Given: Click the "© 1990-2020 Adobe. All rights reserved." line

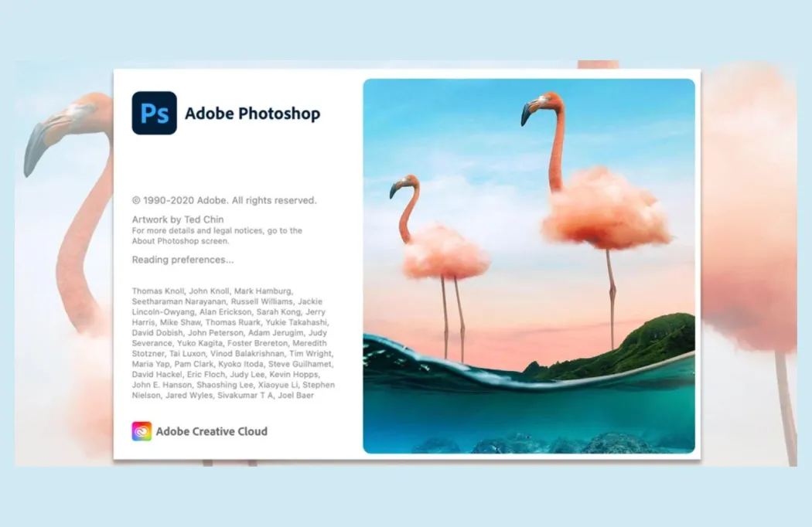Looking at the screenshot, I should point(223,200).
